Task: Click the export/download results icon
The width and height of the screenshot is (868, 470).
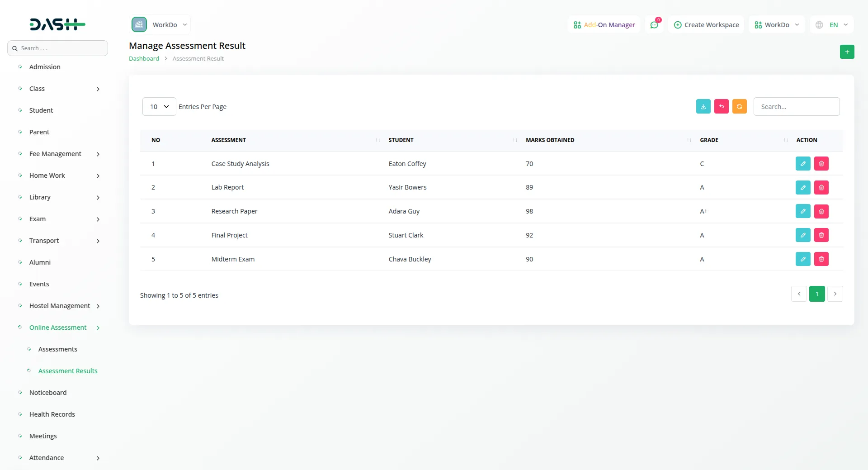Action: click(x=703, y=106)
